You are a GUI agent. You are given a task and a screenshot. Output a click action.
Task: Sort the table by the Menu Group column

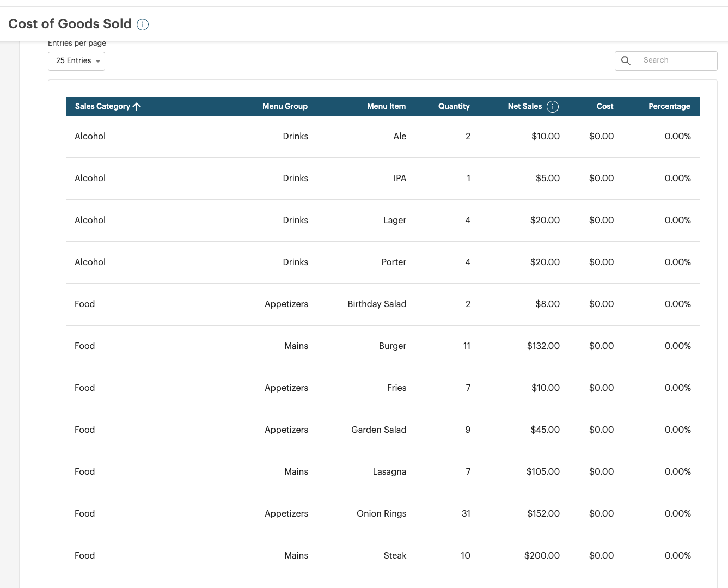click(x=285, y=106)
